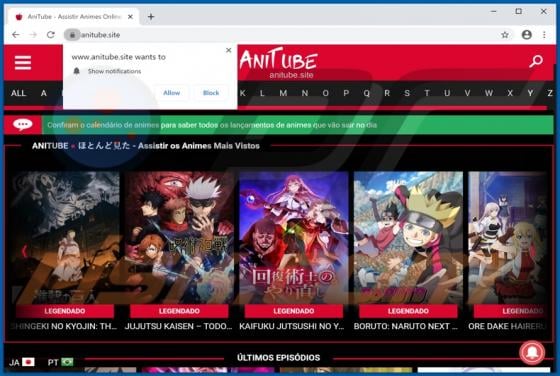Open the Boruto poster
560x376 pixels.
(x=408, y=237)
